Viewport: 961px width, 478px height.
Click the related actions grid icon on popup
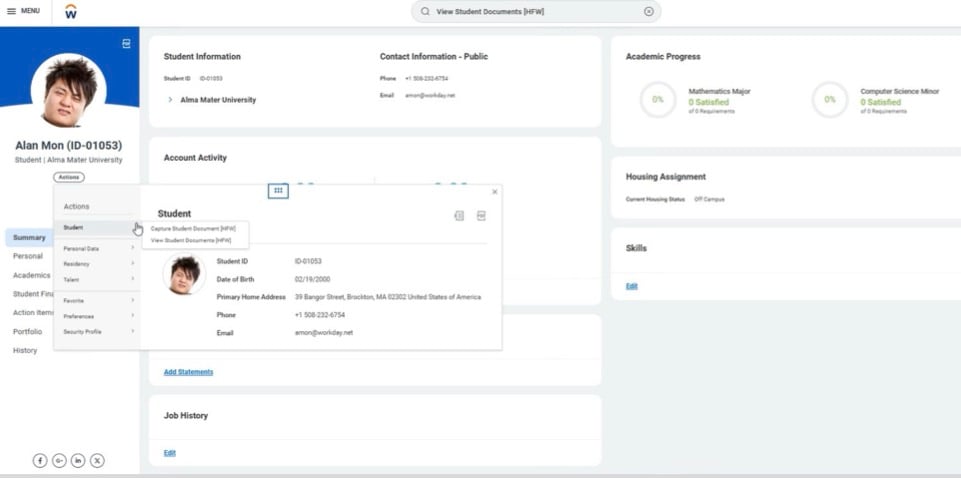pyautogui.click(x=278, y=191)
